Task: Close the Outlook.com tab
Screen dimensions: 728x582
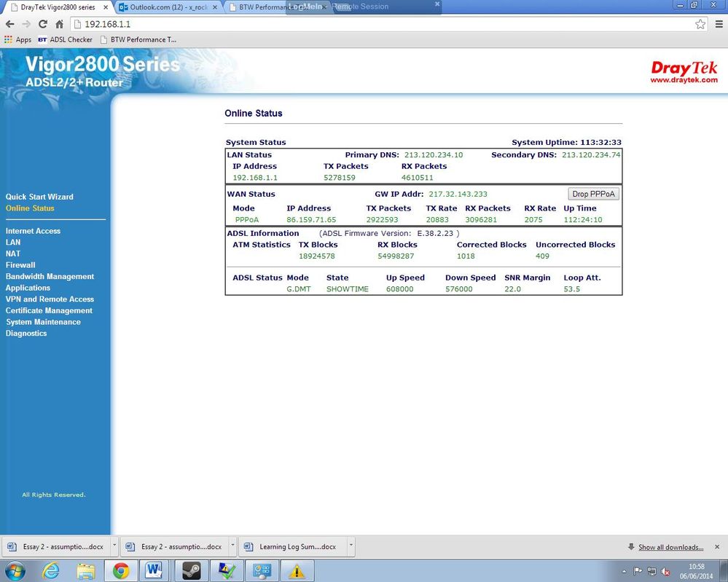Action: point(214,7)
